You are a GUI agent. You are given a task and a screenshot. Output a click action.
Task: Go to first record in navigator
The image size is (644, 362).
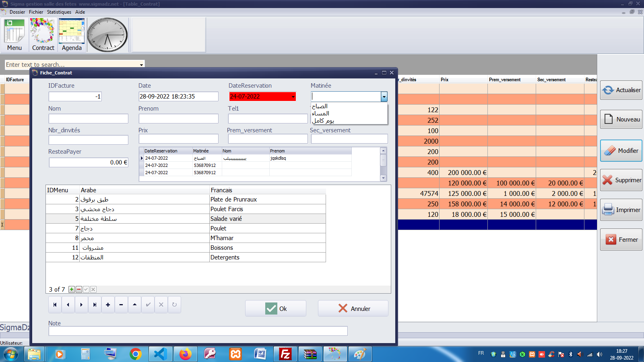55,305
